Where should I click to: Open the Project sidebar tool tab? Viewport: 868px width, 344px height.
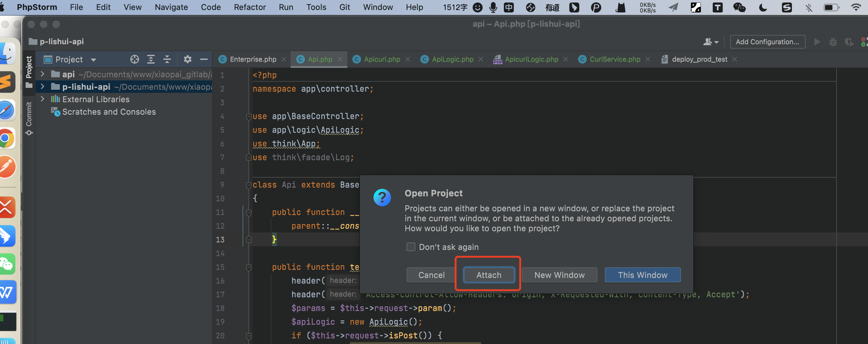coord(29,71)
